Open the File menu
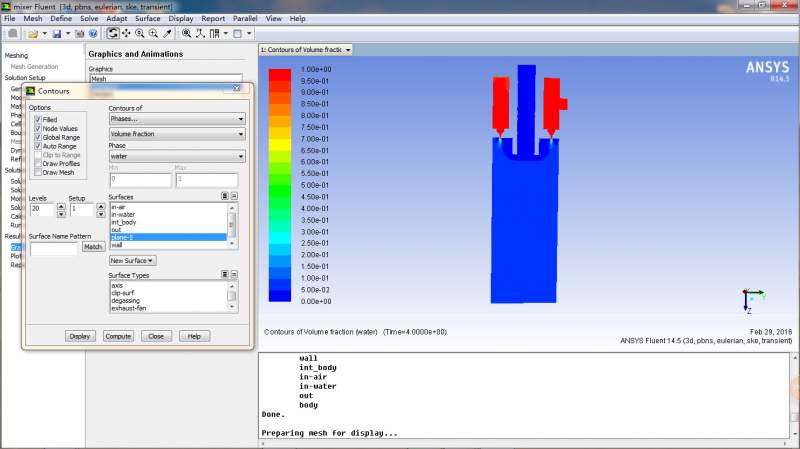Image resolution: width=800 pixels, height=449 pixels. [10, 18]
